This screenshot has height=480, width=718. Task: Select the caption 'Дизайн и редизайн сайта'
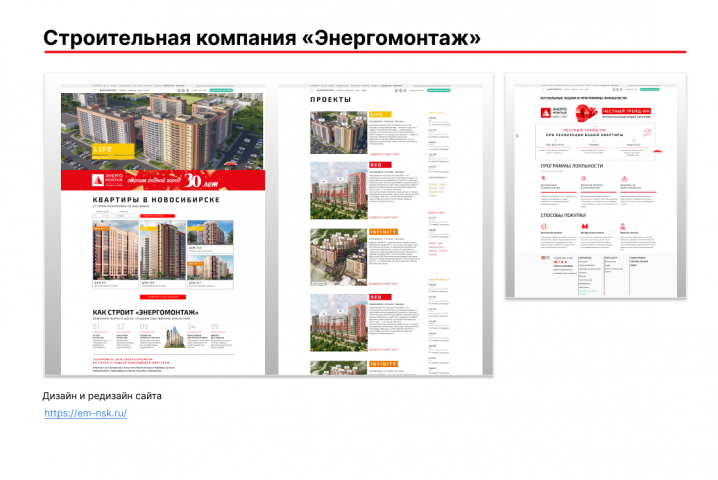click(102, 396)
